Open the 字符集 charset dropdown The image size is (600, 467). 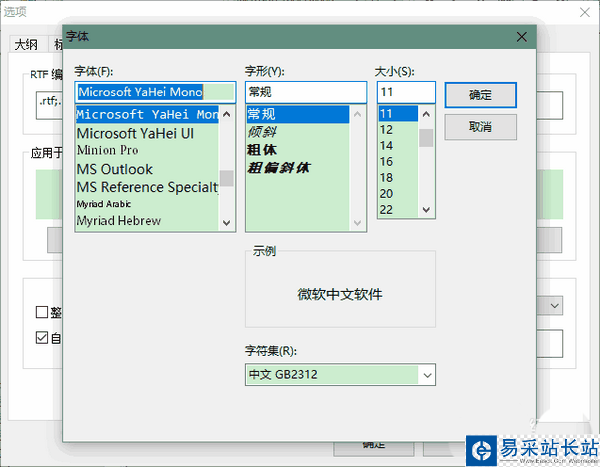click(340, 374)
